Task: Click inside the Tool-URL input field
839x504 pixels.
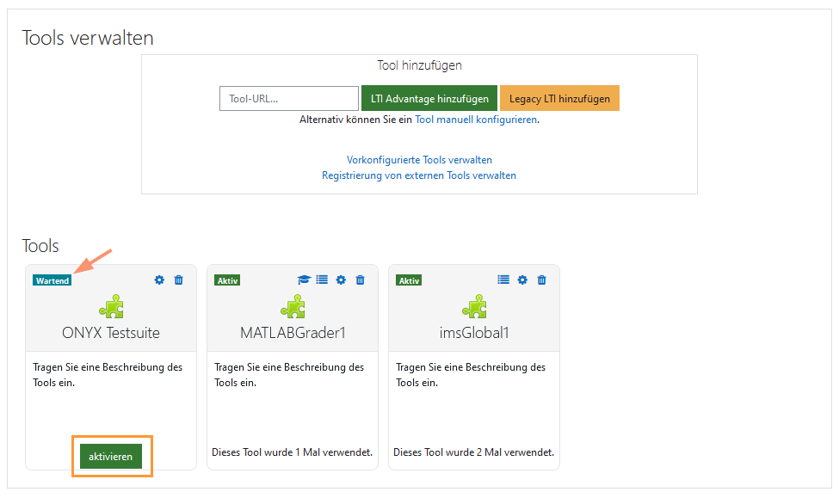Action: [x=288, y=98]
